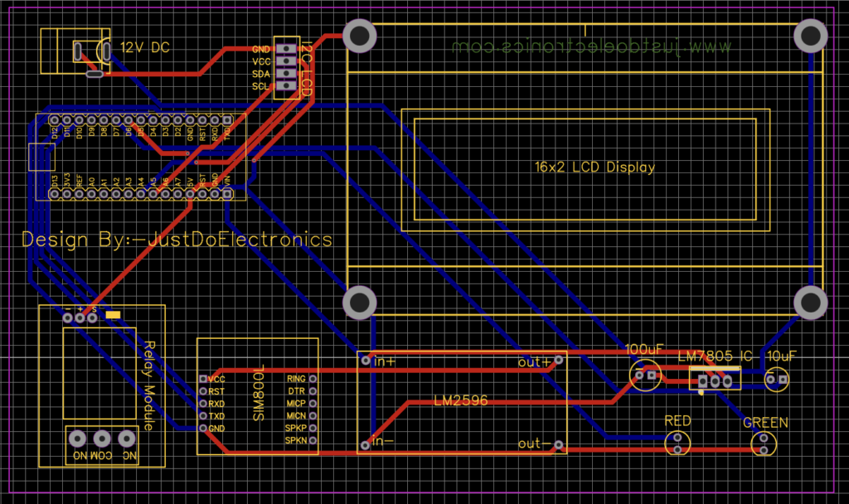849x504 pixels.
Task: Select the 16x2 LCD Display outline
Action: point(593,166)
